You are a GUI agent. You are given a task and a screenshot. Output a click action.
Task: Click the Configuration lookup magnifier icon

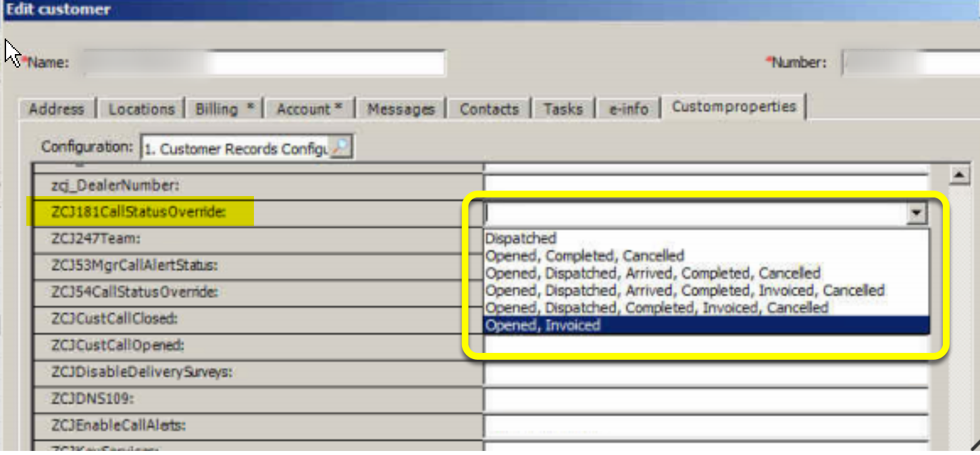[341, 147]
